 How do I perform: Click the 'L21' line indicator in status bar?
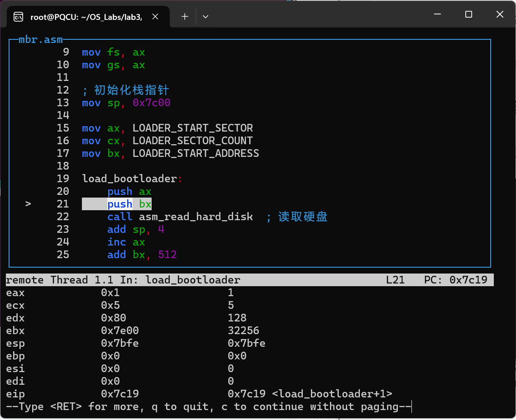tap(395, 280)
